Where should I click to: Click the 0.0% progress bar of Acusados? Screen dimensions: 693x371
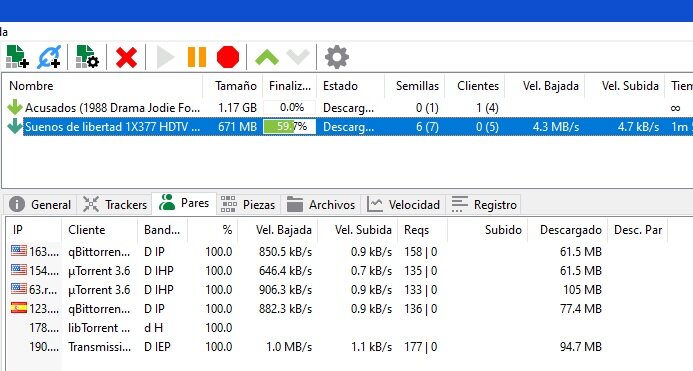[x=289, y=107]
